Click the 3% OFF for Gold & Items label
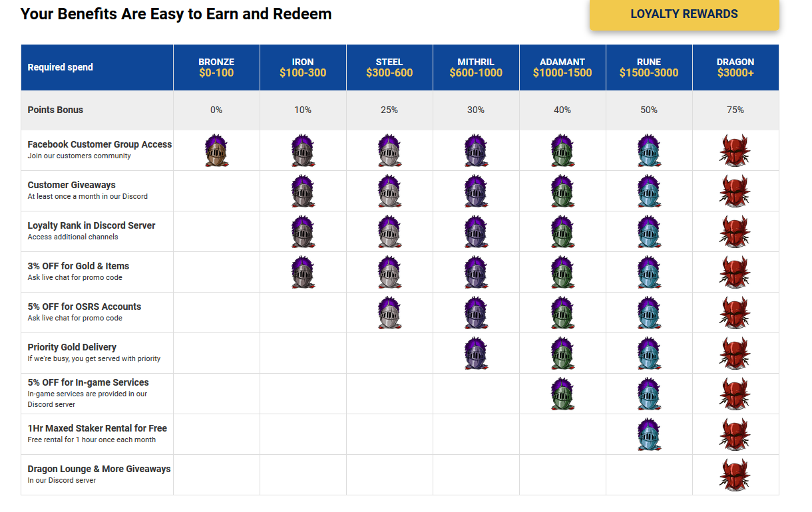812x512 pixels. pos(79,266)
